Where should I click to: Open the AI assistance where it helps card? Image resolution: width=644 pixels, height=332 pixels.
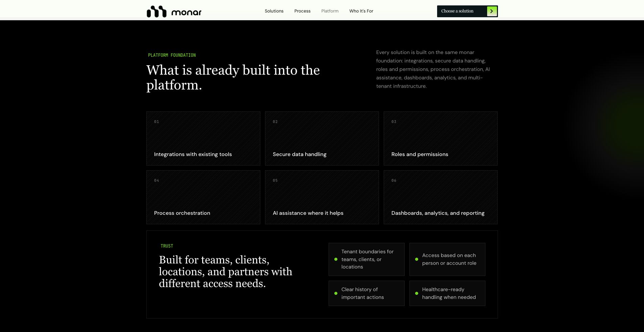click(322, 197)
